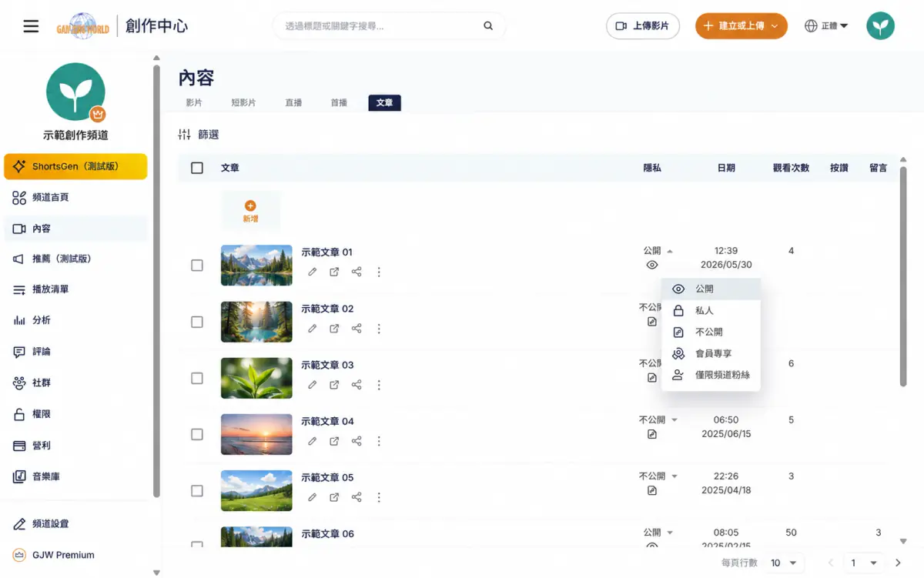Open more options for 示範文章 01

click(x=379, y=272)
